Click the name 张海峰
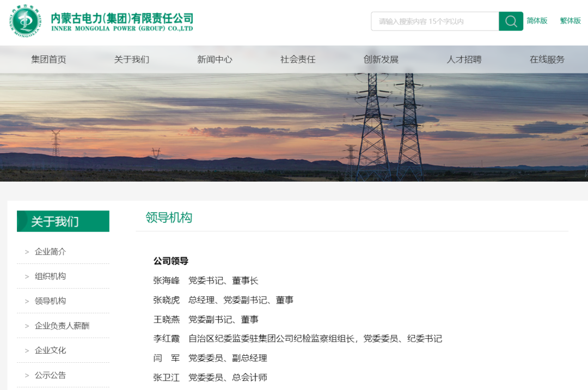Screen dimensions: 588x390 167,281
